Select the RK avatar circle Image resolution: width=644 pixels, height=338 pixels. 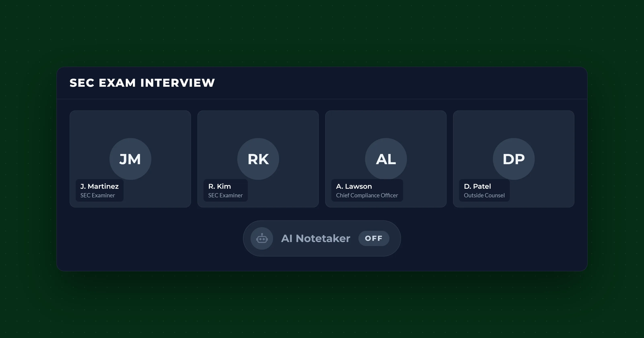258,159
